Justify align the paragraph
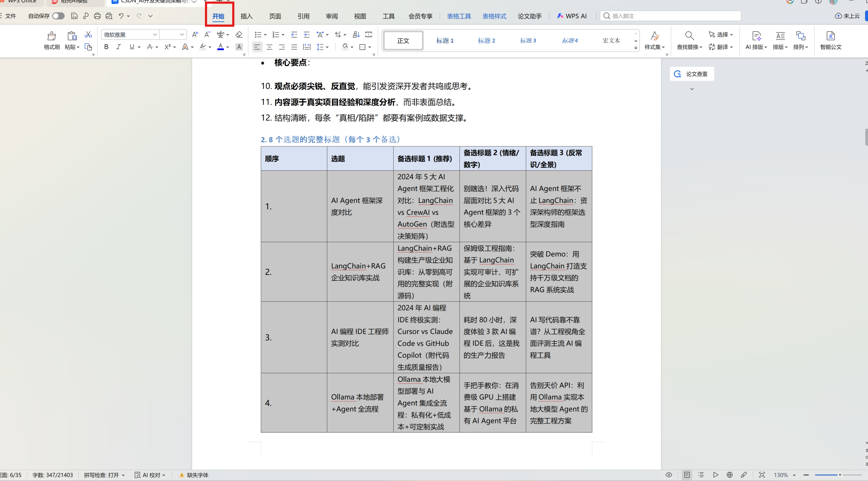Image resolution: width=868 pixels, height=481 pixels. click(294, 47)
